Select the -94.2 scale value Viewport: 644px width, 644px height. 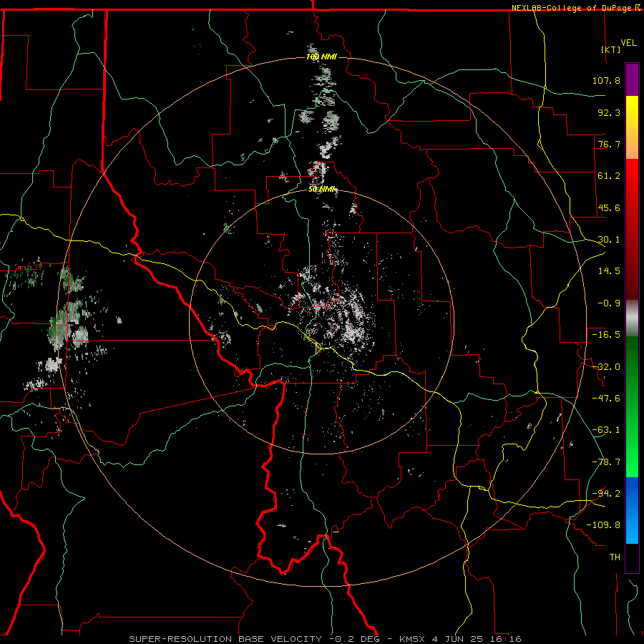[606, 493]
